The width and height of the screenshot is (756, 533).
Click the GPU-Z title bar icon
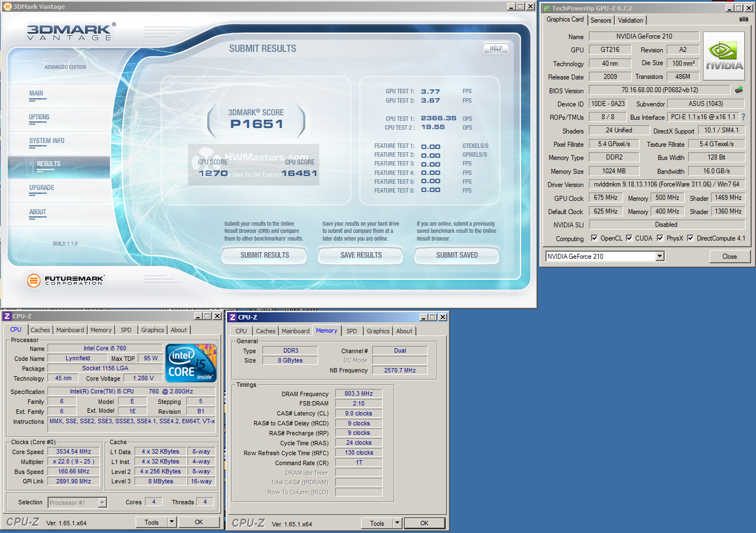(x=546, y=8)
